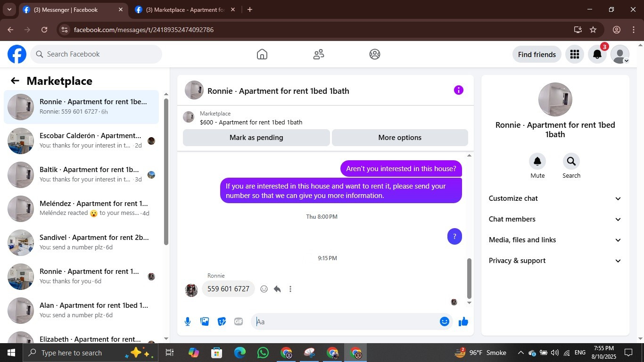
Task: Open Chrome site information icon
Action: click(x=65, y=30)
